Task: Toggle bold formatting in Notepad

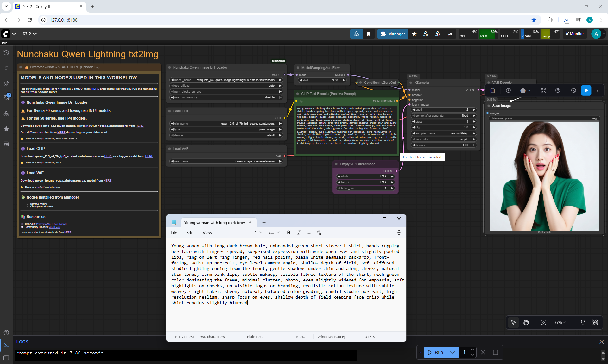Action: click(288, 232)
